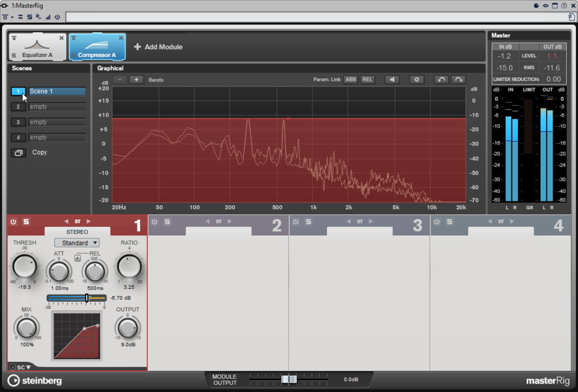Solo the Compressor A module
Viewport: 578px width, 392px height.
point(73,56)
